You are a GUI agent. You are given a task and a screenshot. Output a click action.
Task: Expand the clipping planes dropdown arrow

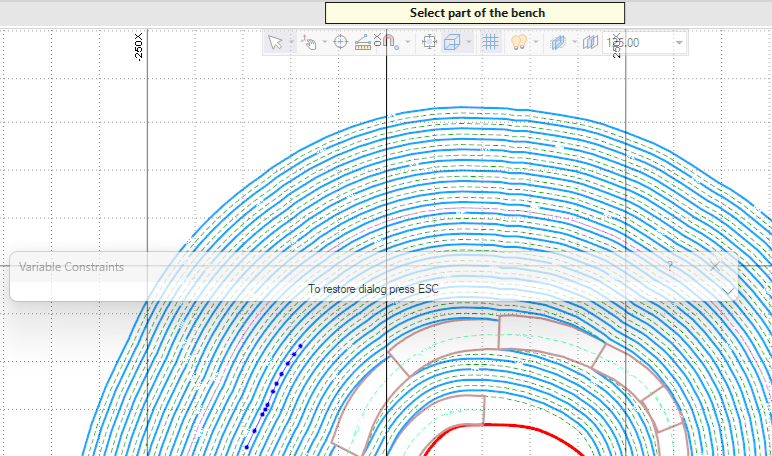[x=575, y=42]
